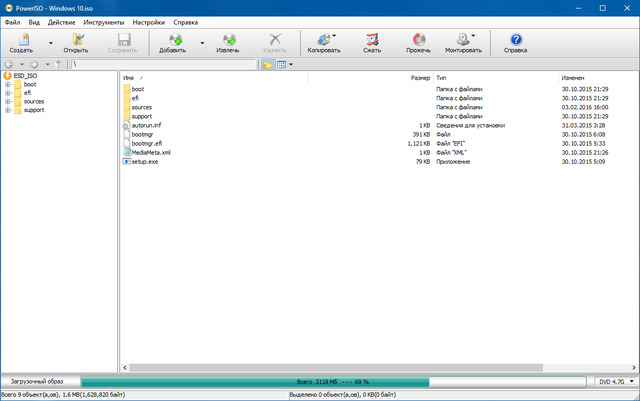This screenshot has height=401, width=640.
Task: Open the forward history dropdown arrow
Action: coord(47,65)
